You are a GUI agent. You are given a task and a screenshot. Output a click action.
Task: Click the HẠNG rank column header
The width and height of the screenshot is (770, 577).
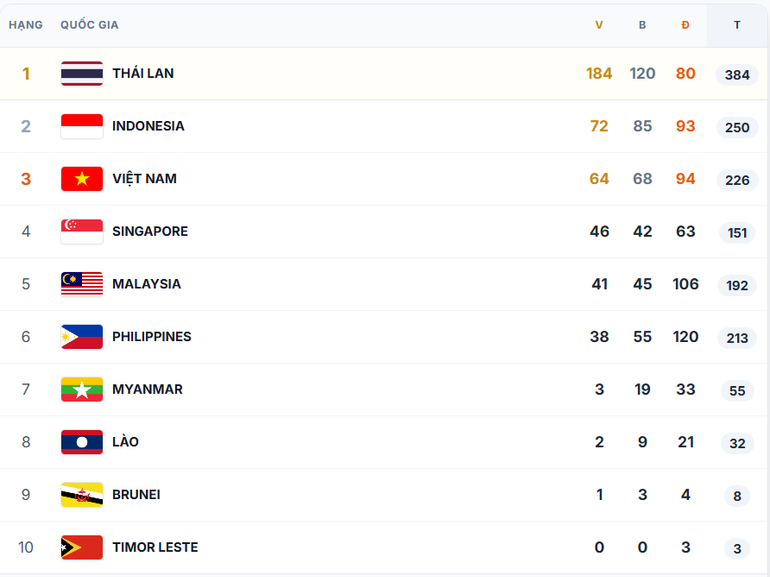click(26, 25)
